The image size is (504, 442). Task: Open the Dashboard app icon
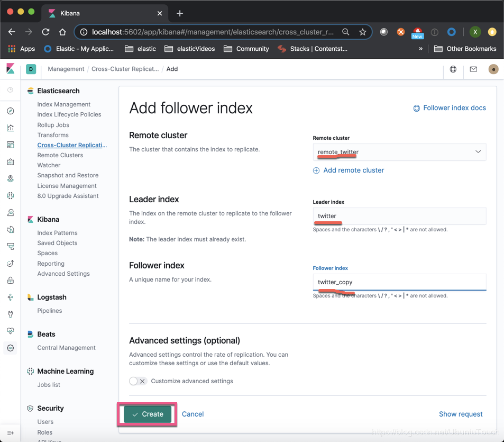coord(10,145)
